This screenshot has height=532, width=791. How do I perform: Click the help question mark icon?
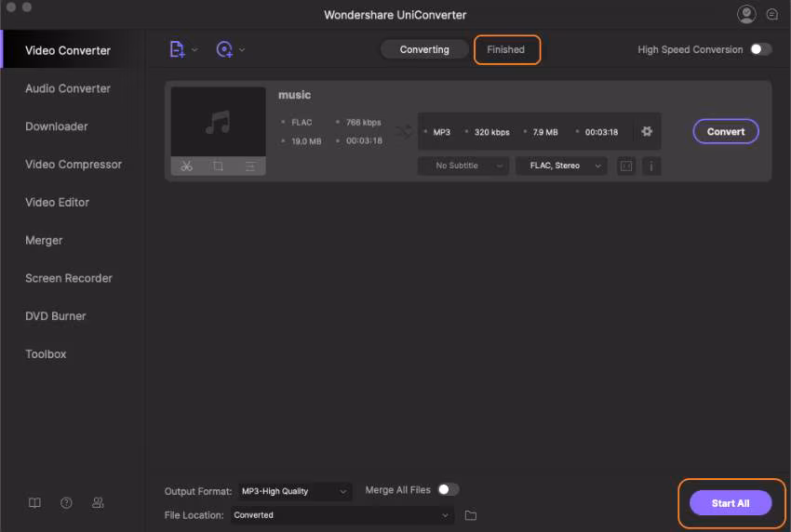point(66,503)
